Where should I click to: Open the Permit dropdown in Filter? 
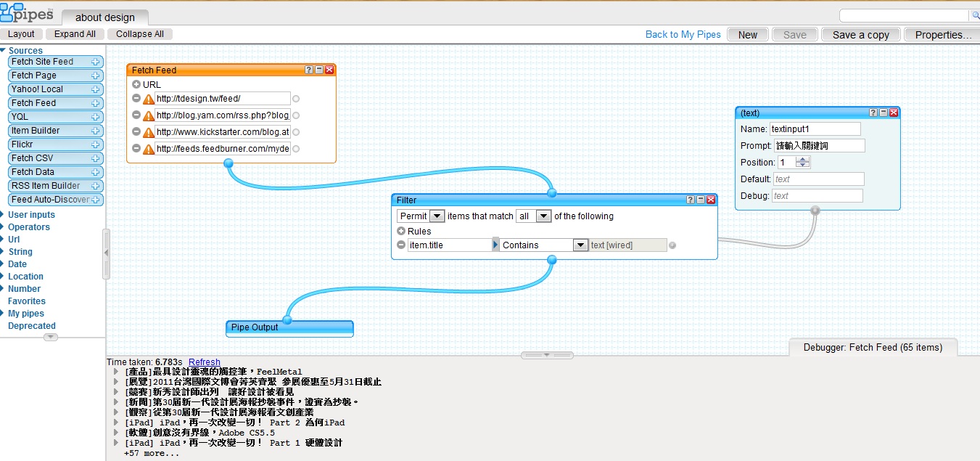437,216
